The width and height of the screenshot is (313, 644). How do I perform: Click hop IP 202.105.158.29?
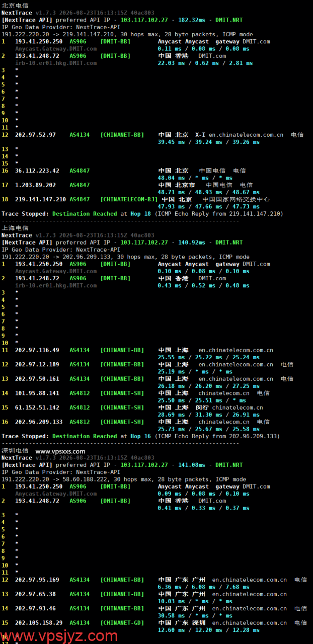click(39, 623)
